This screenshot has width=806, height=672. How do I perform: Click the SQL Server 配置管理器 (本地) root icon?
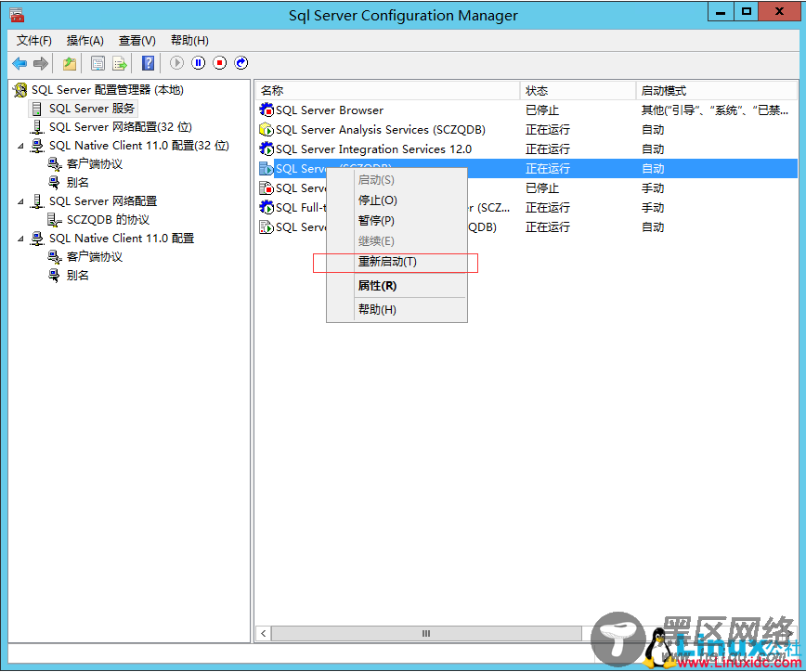[20, 90]
